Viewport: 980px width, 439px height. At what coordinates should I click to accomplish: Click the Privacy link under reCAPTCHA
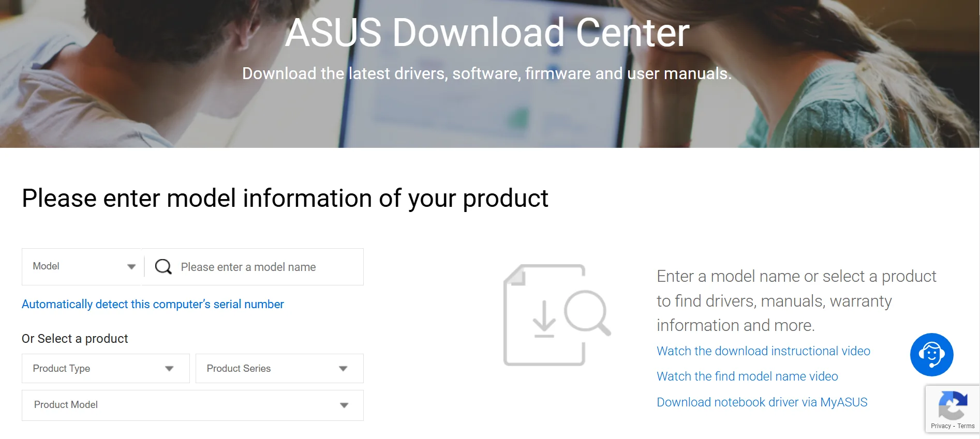pos(940,426)
